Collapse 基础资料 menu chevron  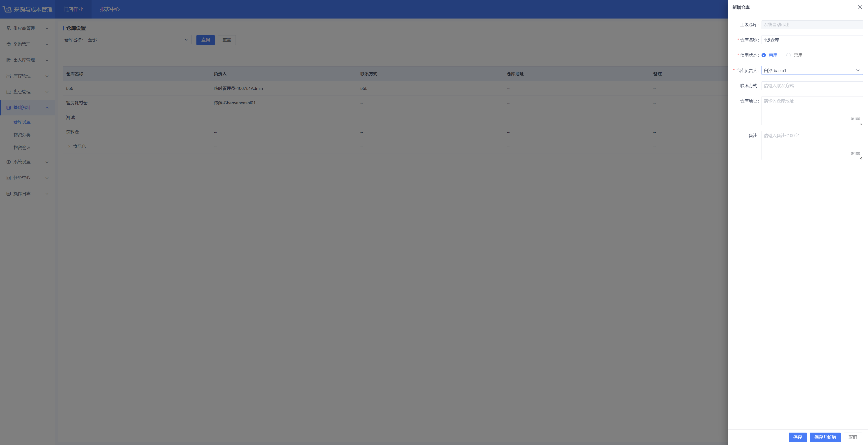47,108
